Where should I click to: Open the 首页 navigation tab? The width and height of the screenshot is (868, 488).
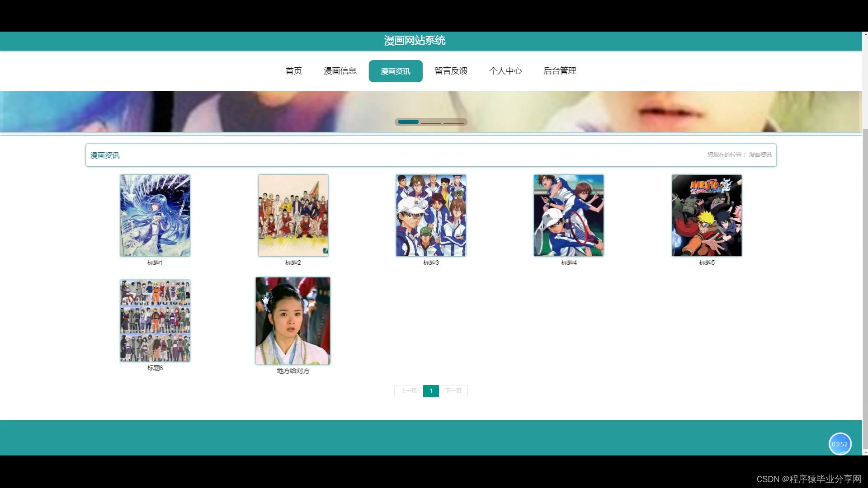click(293, 71)
